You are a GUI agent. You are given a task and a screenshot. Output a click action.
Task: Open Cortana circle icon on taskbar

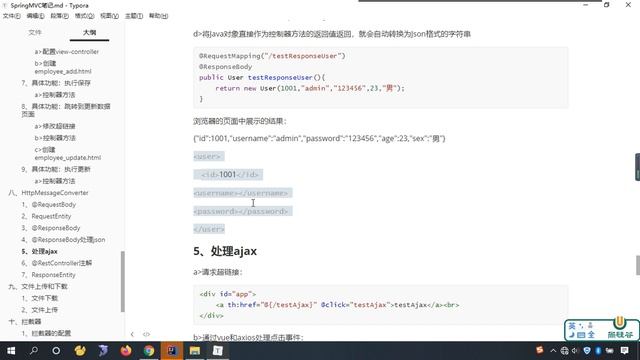click(x=56, y=351)
